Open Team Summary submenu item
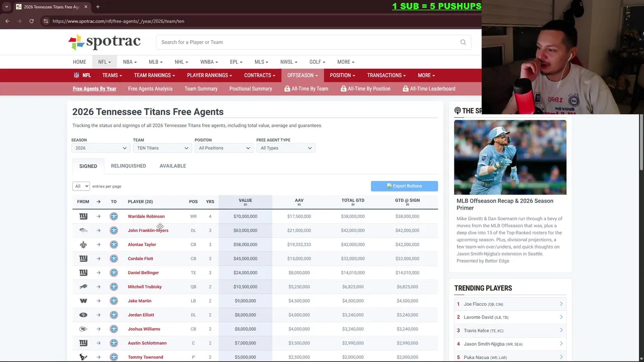 coord(201,88)
